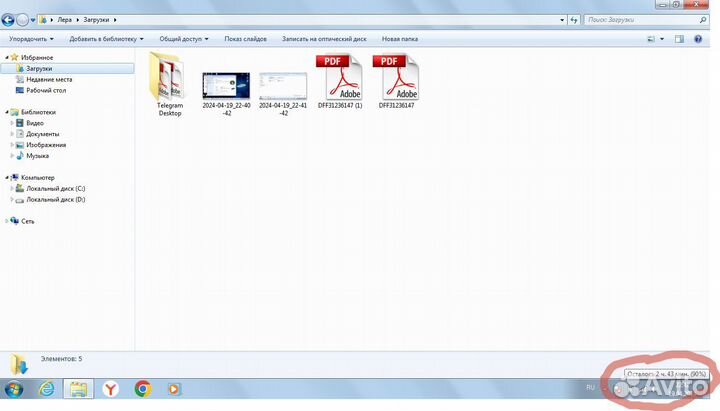Click the change view icon
Image resolution: width=720 pixels, height=411 pixels.
point(651,39)
